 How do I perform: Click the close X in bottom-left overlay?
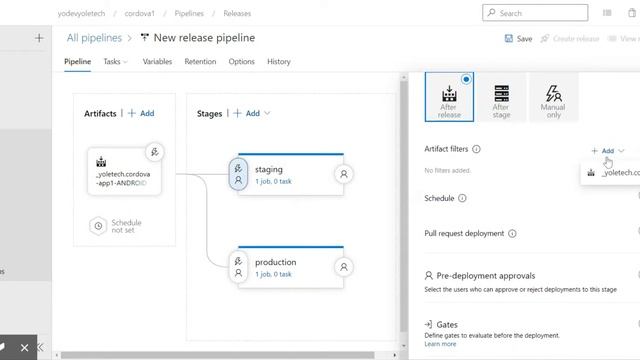tap(24, 348)
